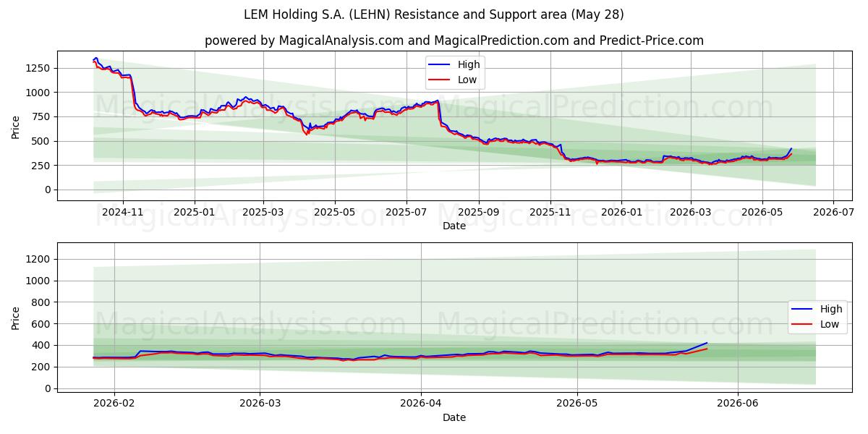The height and width of the screenshot is (434, 868).
Task: Click the bottom chart x-axis label 2026-03
Action: point(260,402)
